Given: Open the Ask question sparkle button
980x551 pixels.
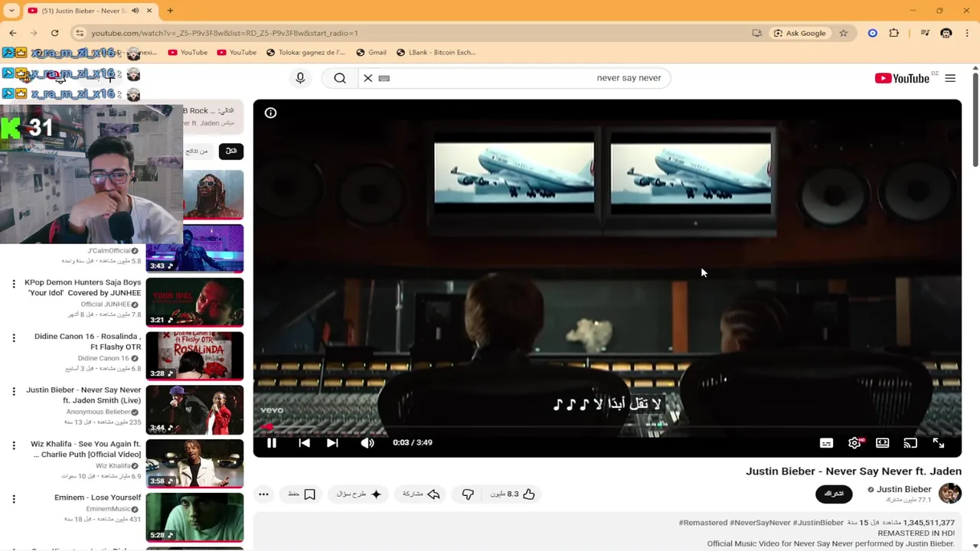Looking at the screenshot, I should click(x=359, y=494).
